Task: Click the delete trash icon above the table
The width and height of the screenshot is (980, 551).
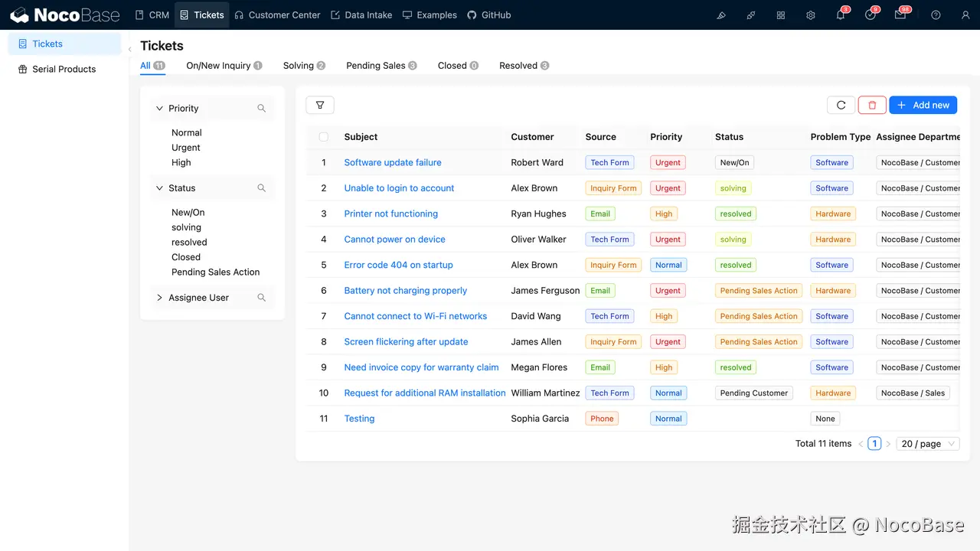Action: (871, 105)
